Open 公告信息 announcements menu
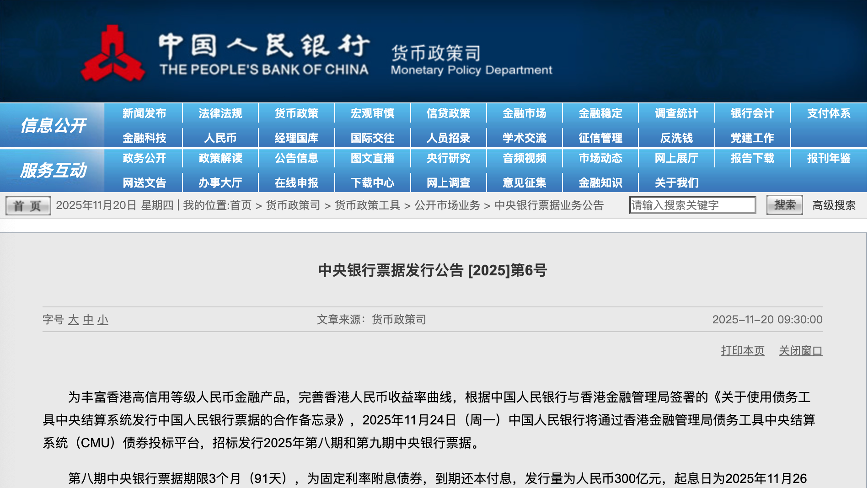Image resolution: width=868 pixels, height=488 pixels. [296, 158]
